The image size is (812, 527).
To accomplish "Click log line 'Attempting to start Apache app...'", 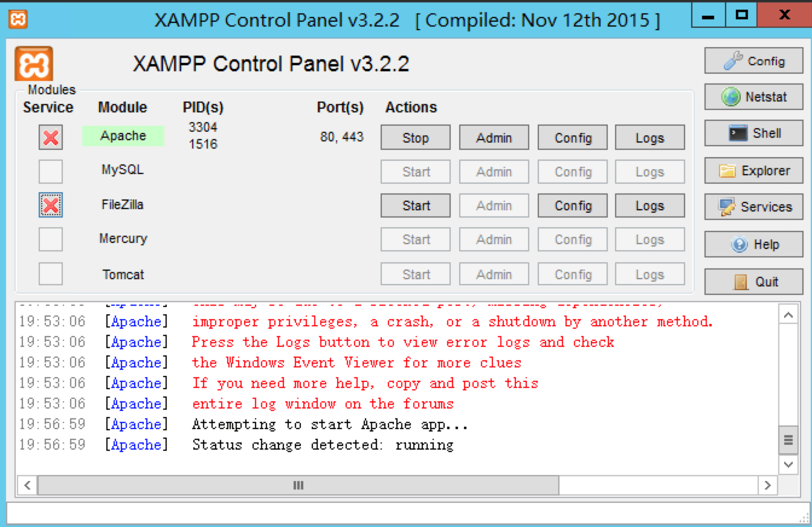I will [330, 424].
